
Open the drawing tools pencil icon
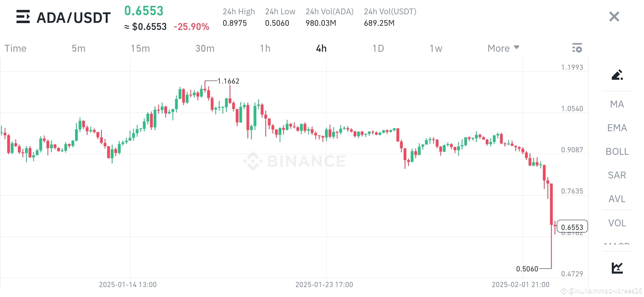coord(617,75)
